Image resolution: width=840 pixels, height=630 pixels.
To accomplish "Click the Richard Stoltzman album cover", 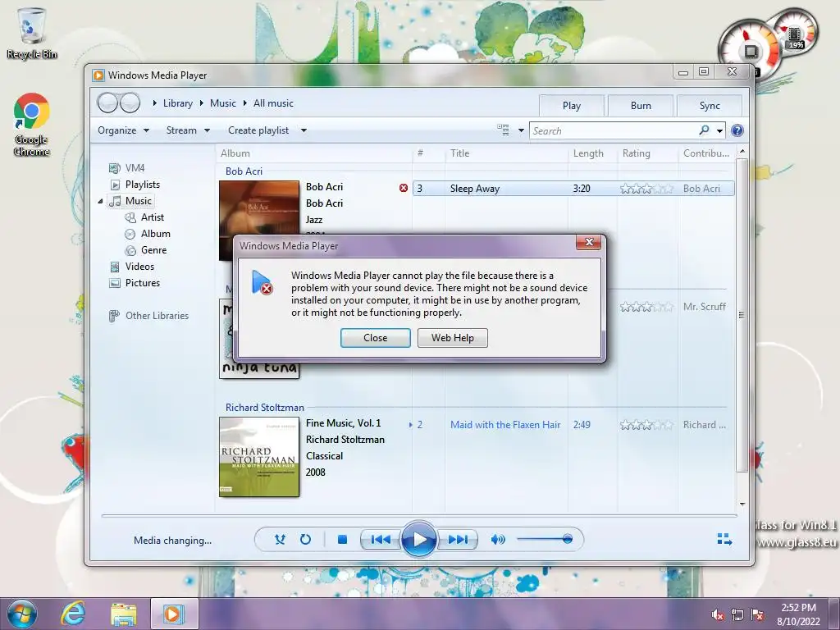I will 259,457.
